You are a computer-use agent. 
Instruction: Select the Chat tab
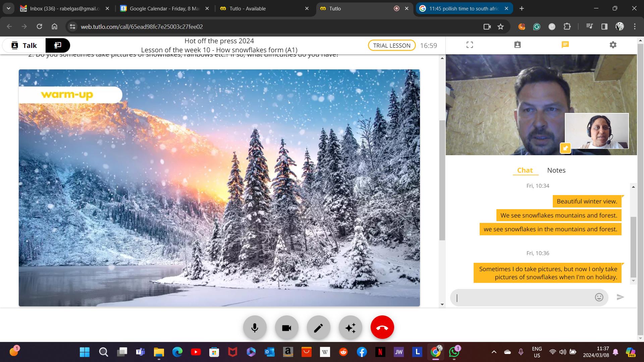pos(525,170)
